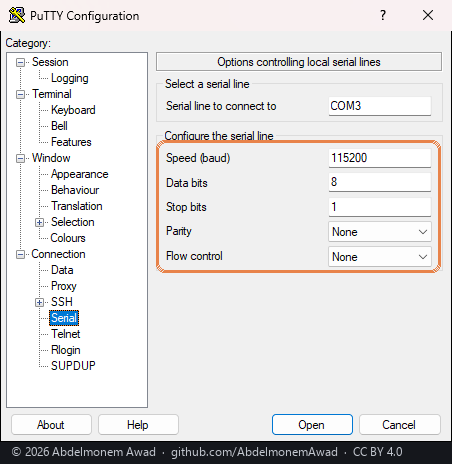
Task: Open the Parity dropdown
Action: 380,232
